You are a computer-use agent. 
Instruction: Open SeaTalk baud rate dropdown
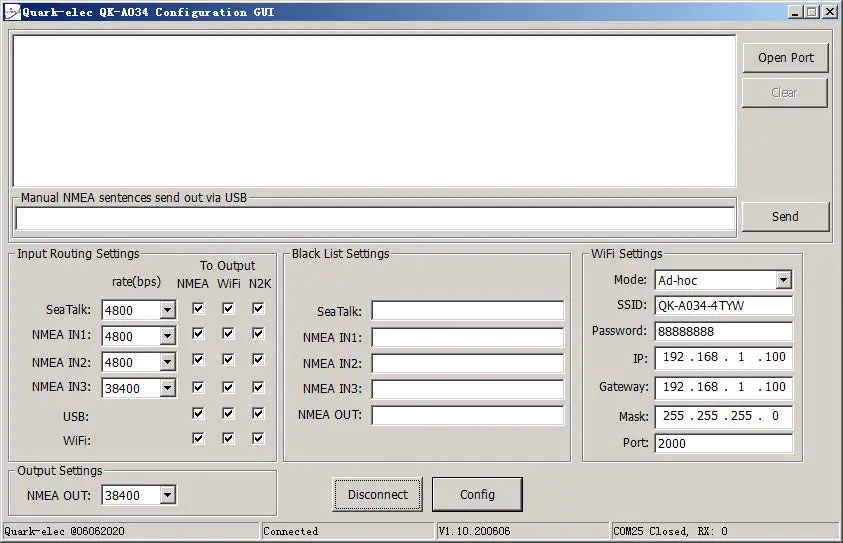point(167,311)
